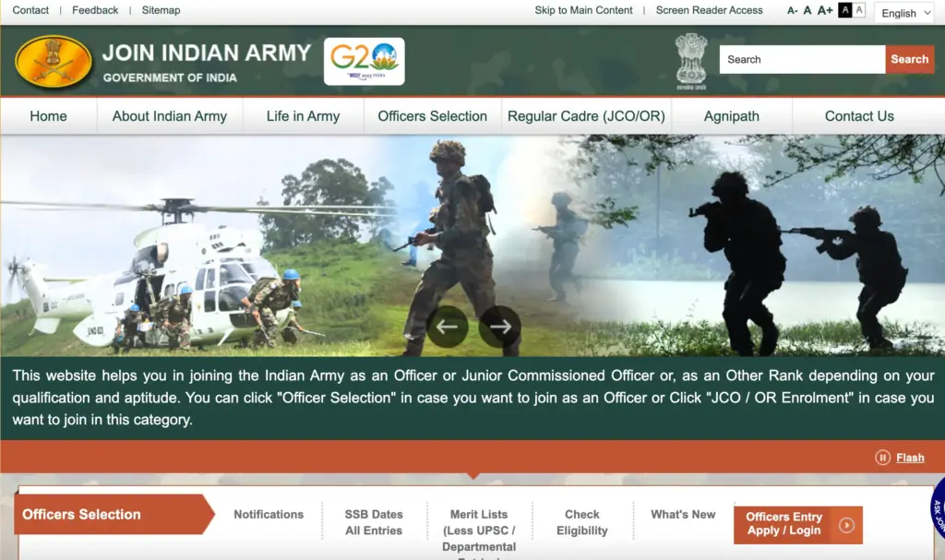Open the Ask JOIN chat bubble
Viewport: 945px width, 560px height.
pos(938,509)
